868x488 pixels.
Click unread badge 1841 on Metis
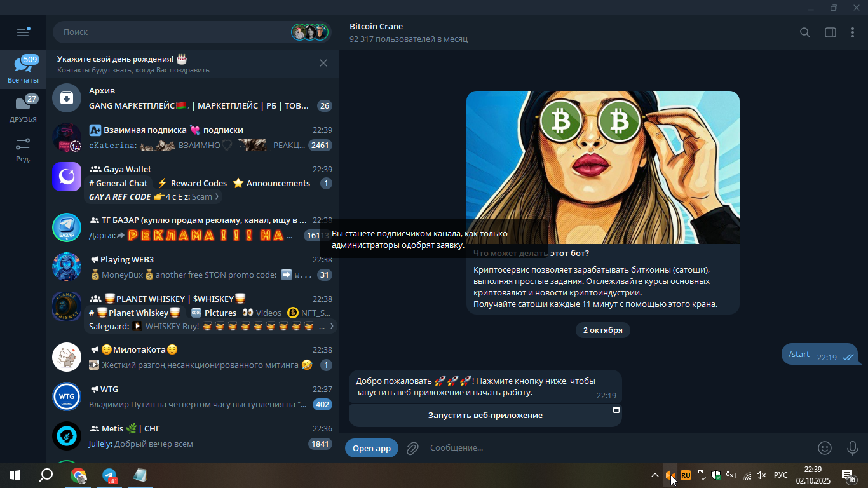coord(320,444)
